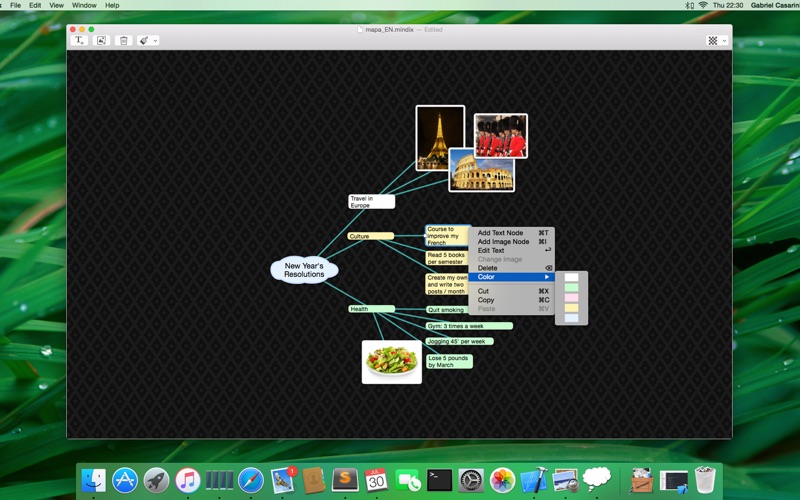The image size is (800, 500).
Task: Pick the white color swatch
Action: pyautogui.click(x=571, y=277)
